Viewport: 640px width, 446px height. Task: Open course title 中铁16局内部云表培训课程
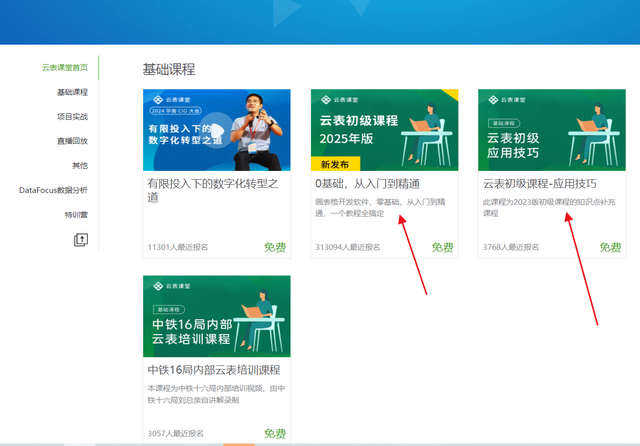click(x=214, y=370)
